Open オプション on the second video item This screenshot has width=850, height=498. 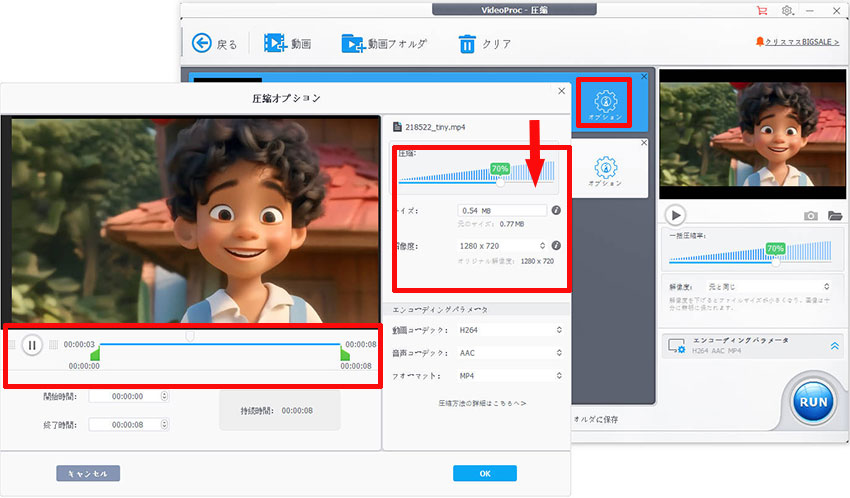tap(605, 171)
